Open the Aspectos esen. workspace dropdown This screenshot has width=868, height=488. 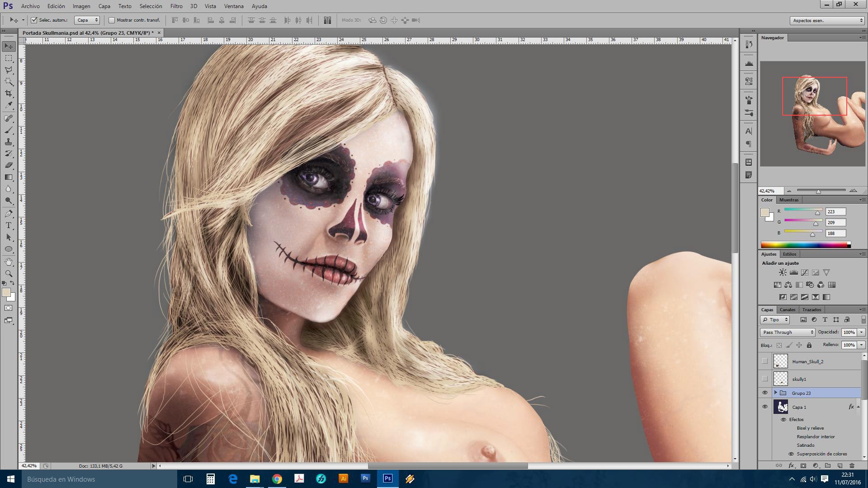click(x=827, y=20)
